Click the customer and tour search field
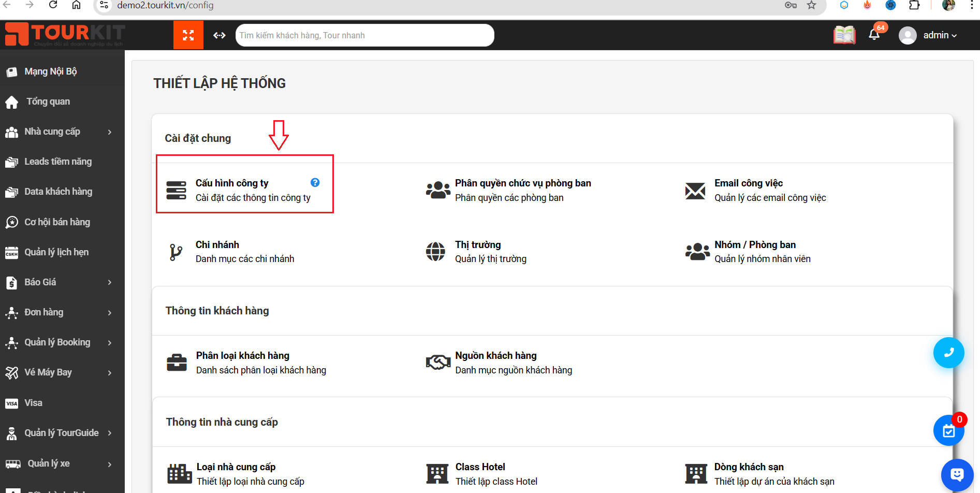 click(364, 35)
